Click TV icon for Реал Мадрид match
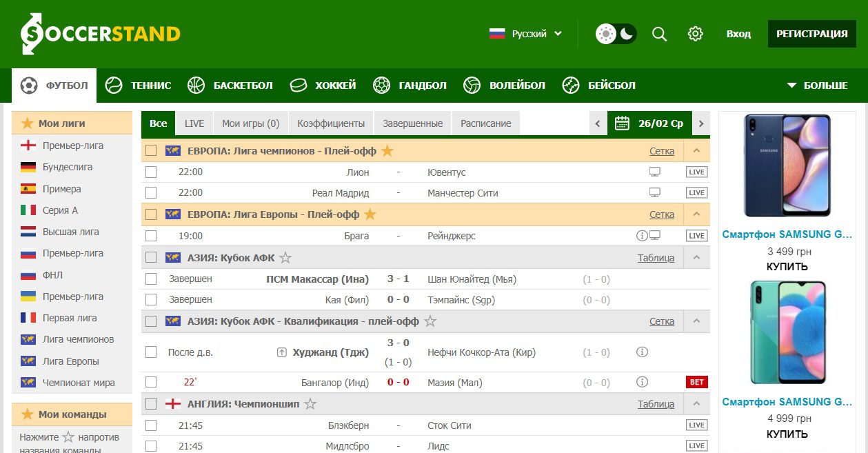868x453 pixels. pyautogui.click(x=655, y=192)
